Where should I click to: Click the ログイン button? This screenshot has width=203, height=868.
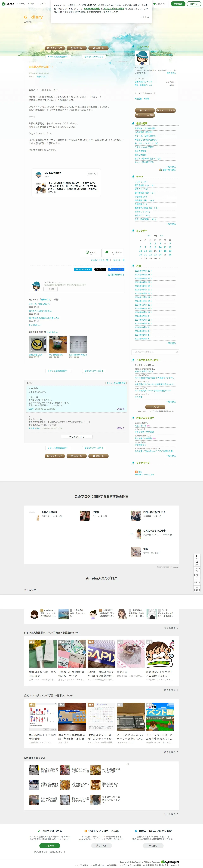coord(194,4)
